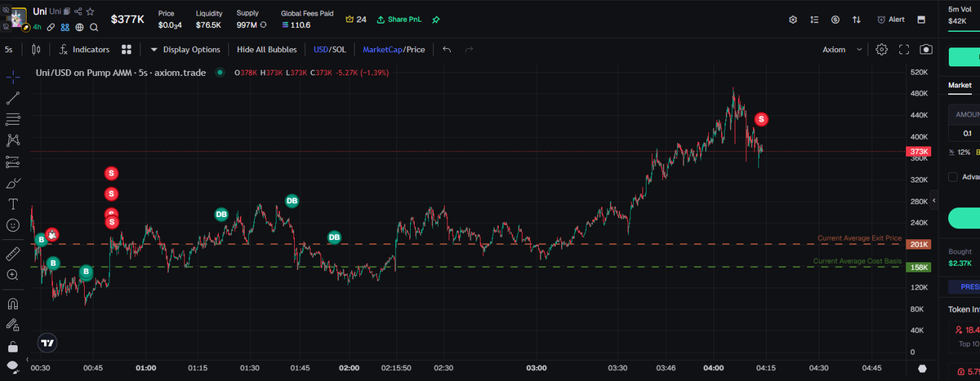Expand the Axiom layout dropdown

[843, 49]
